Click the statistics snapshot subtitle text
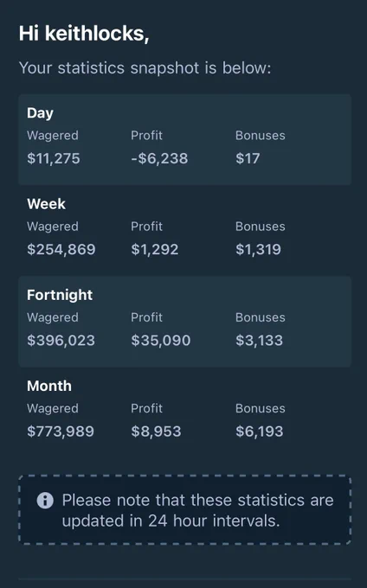This screenshot has width=367, height=588. click(145, 68)
